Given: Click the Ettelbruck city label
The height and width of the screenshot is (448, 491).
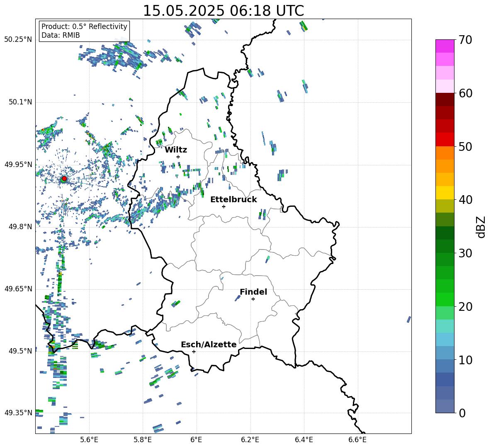Looking at the screenshot, I should (x=233, y=200).
